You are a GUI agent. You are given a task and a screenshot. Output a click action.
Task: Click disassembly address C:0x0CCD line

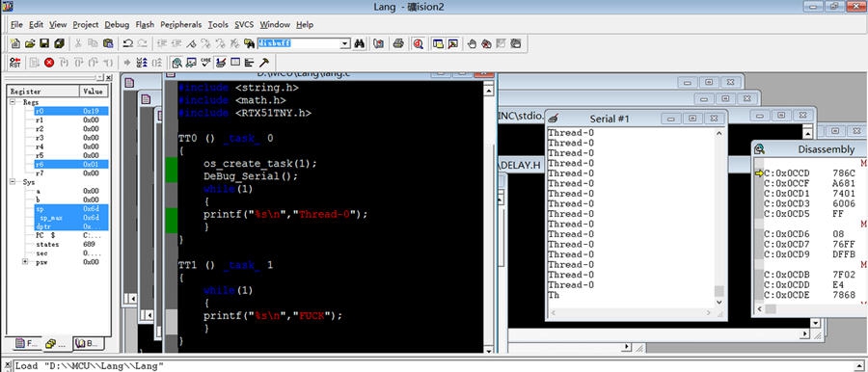tap(810, 173)
